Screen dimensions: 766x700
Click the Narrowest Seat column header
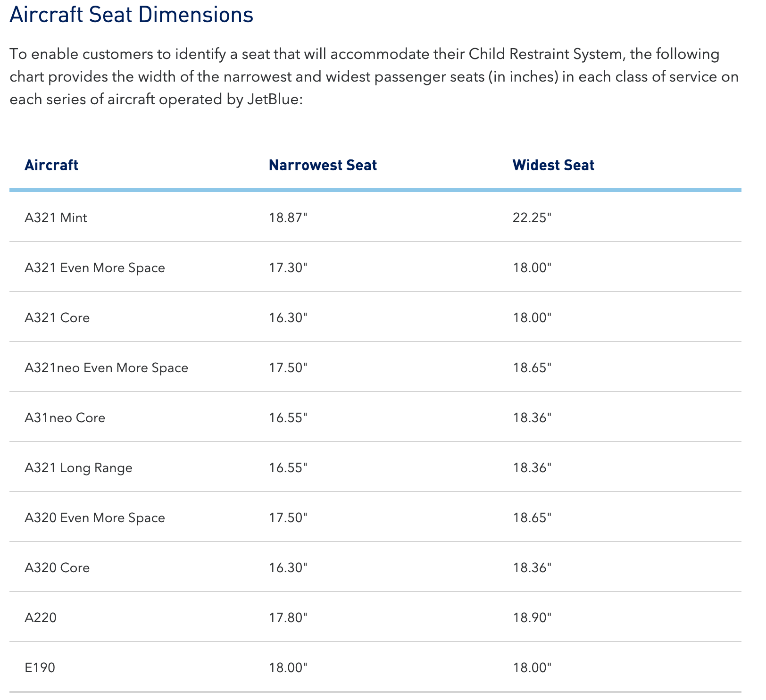click(x=323, y=165)
